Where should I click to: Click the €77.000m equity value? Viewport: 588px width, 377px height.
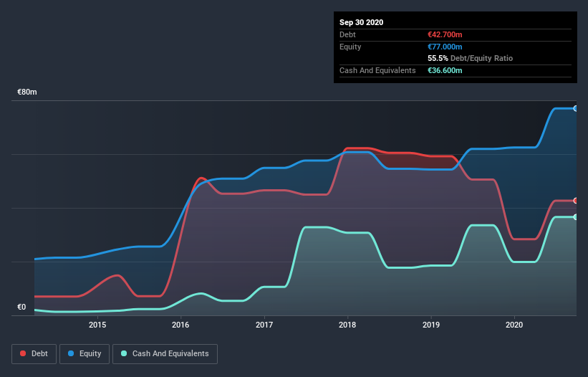(x=445, y=47)
